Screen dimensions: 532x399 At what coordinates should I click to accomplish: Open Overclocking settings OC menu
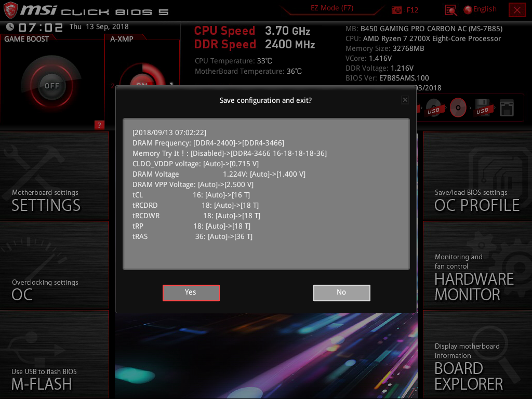tap(54, 265)
